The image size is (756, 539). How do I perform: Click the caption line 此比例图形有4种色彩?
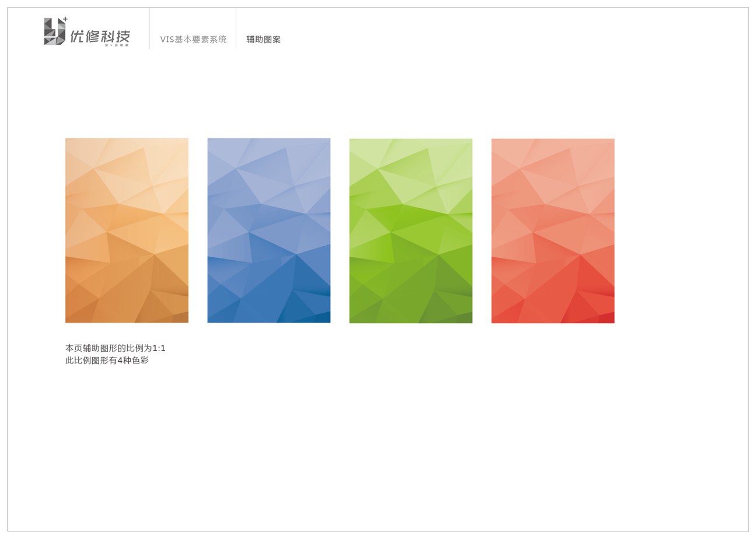[x=107, y=360]
